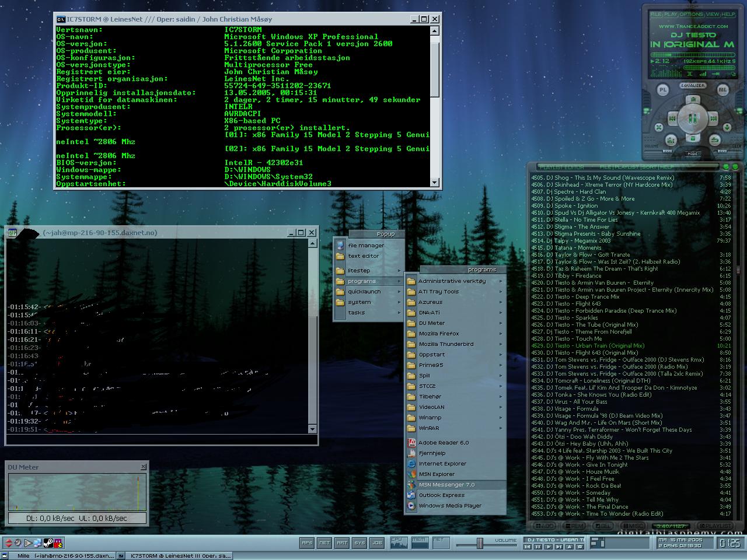Adjust the taskbar VOLUME slider

point(480,543)
